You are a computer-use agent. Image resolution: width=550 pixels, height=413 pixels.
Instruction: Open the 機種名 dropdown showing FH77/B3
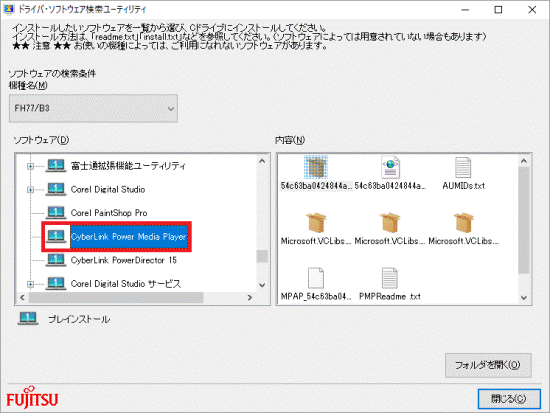(x=93, y=108)
